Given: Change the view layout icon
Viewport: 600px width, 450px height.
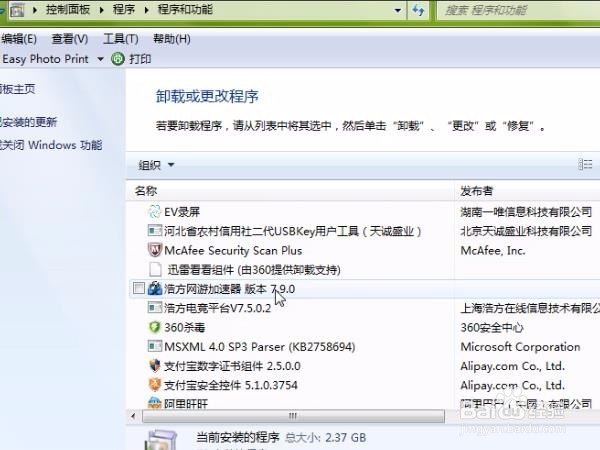Looking at the screenshot, I should click(585, 165).
